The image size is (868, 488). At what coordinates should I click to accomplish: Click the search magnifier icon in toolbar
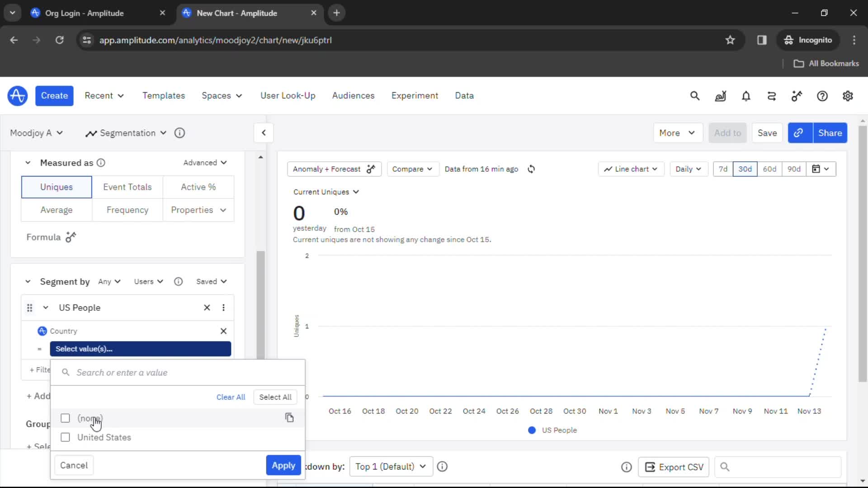pos(694,95)
